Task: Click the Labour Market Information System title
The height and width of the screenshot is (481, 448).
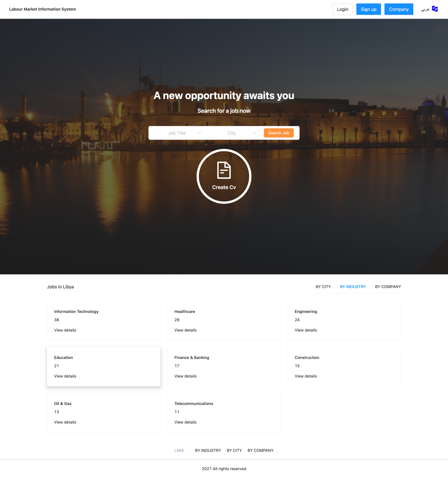Action: click(x=43, y=9)
